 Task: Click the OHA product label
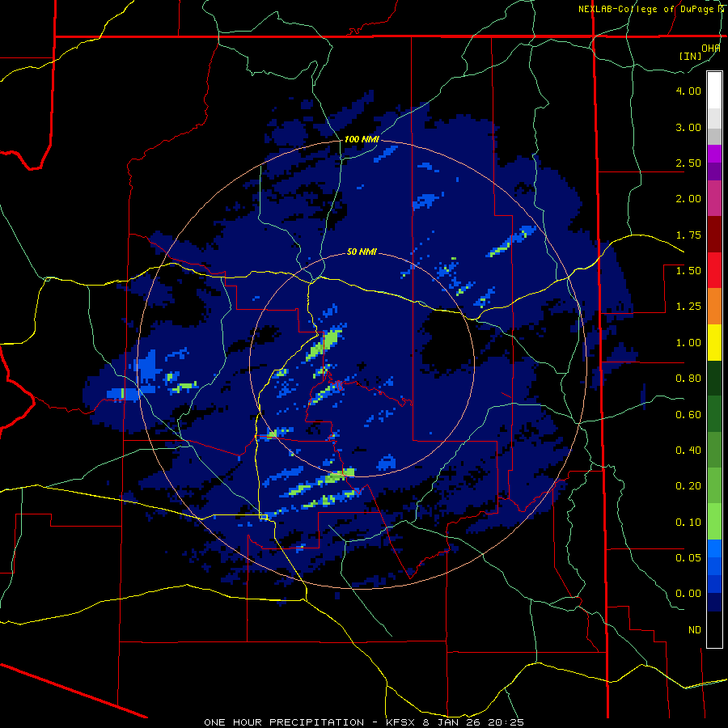click(x=711, y=48)
